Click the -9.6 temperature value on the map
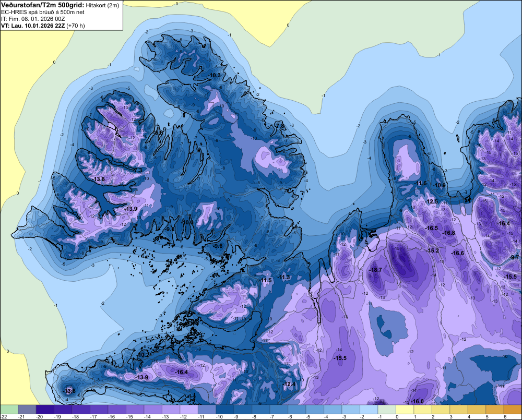The width and height of the screenshot is (522, 420). click(x=218, y=246)
